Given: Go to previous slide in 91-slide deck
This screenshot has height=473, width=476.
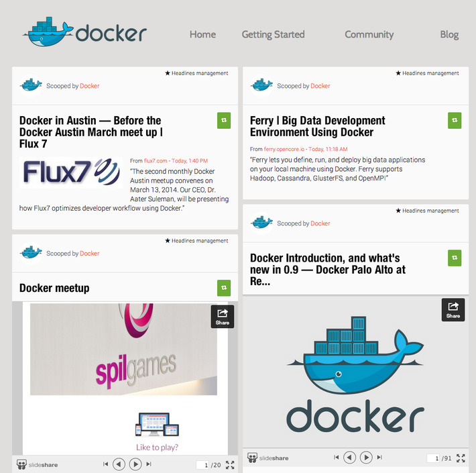Looking at the screenshot, I should coord(349,458).
